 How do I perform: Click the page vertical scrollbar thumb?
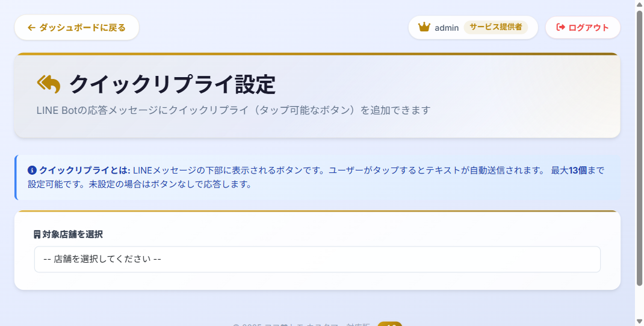coord(639,148)
